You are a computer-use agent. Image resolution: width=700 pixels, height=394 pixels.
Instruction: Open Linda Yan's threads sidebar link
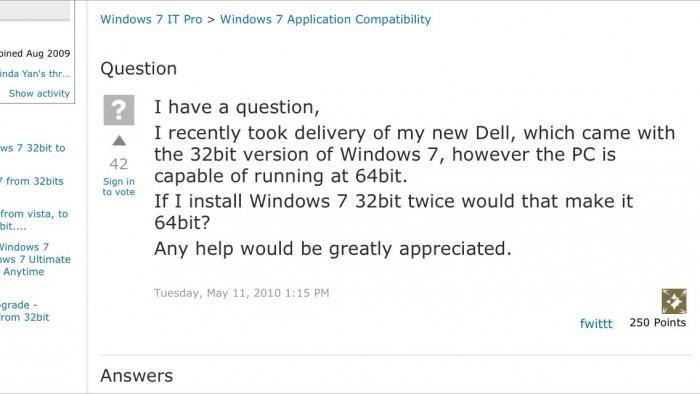pos(35,74)
